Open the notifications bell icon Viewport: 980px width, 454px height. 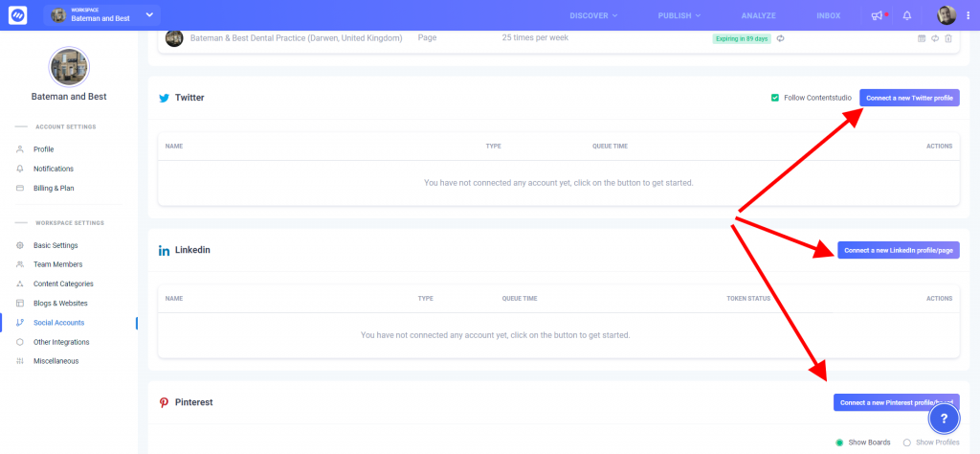pyautogui.click(x=907, y=15)
